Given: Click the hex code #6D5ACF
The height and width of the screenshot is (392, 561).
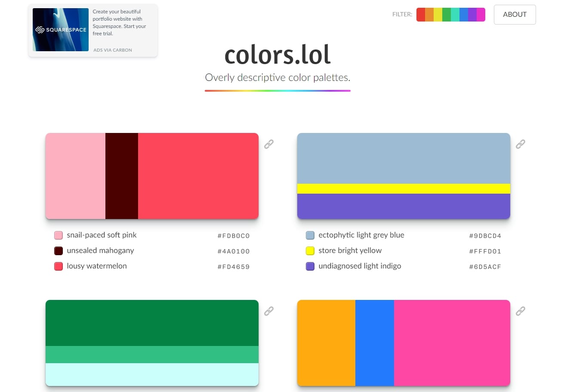Looking at the screenshot, I should pos(485,267).
